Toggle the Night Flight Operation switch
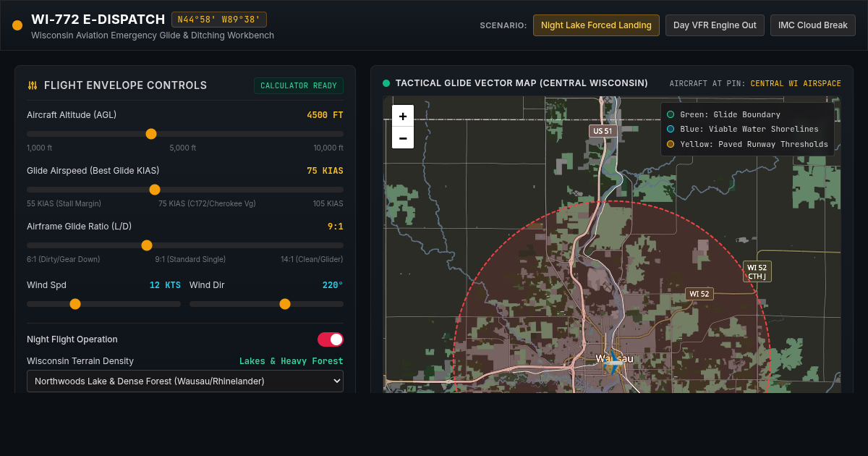The image size is (868, 456). click(x=331, y=339)
